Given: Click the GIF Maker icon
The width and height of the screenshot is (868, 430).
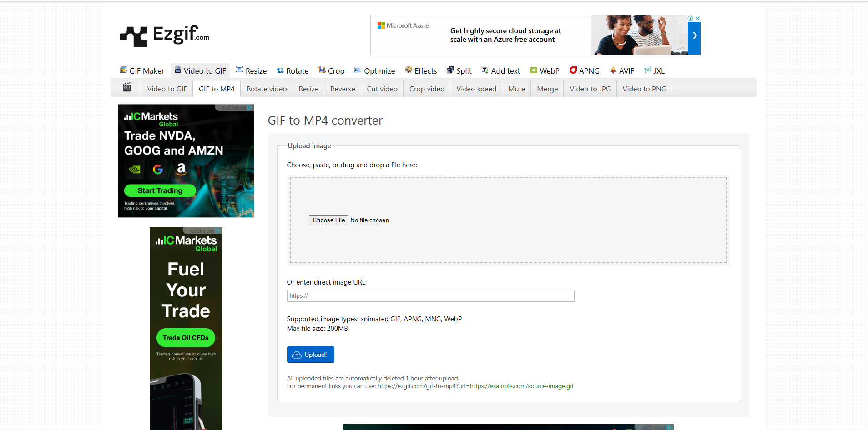Looking at the screenshot, I should point(124,70).
